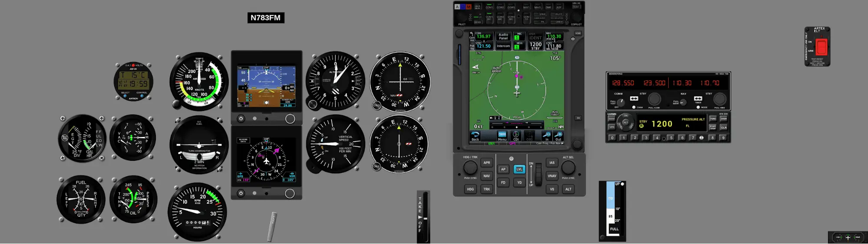Select the APR autopilot mode
The width and height of the screenshot is (868, 244).
click(x=487, y=163)
